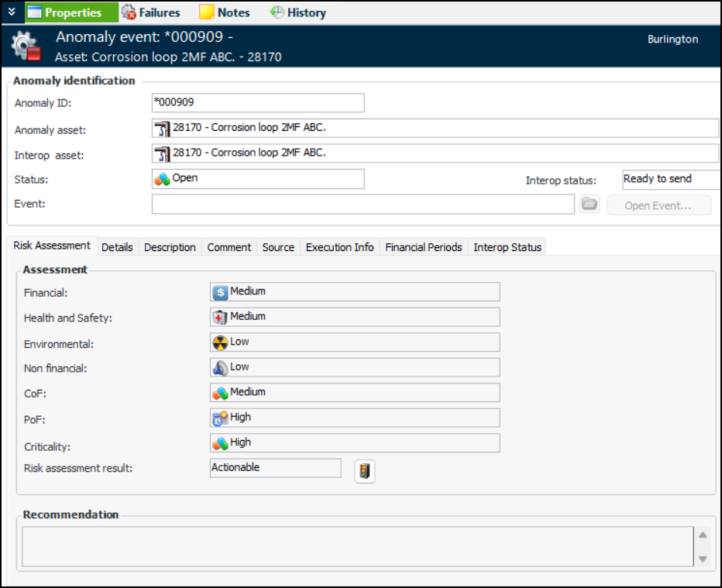The width and height of the screenshot is (722, 588).
Task: Go to the Financial Periods tab
Action: click(x=424, y=247)
